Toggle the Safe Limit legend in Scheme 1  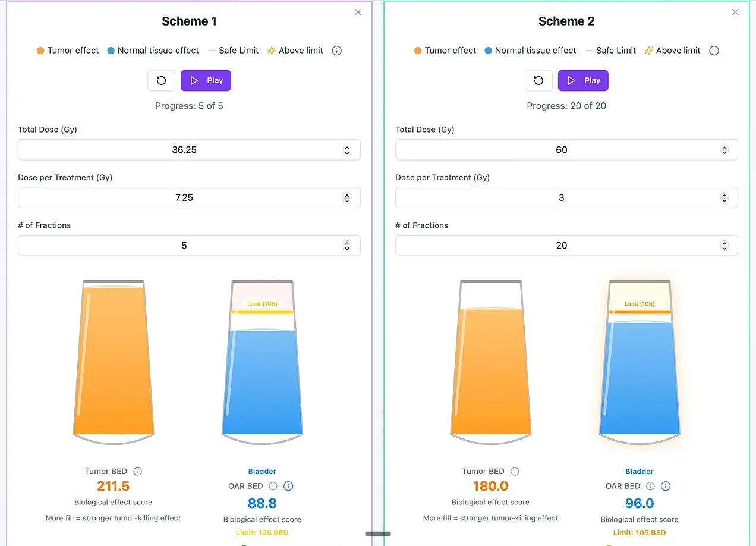tap(233, 51)
